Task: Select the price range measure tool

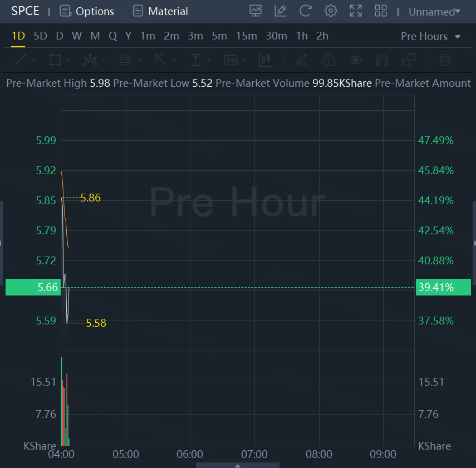Action: [x=195, y=60]
